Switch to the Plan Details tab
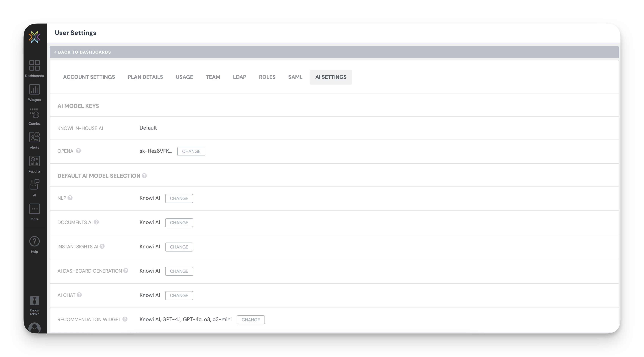 coord(145,77)
